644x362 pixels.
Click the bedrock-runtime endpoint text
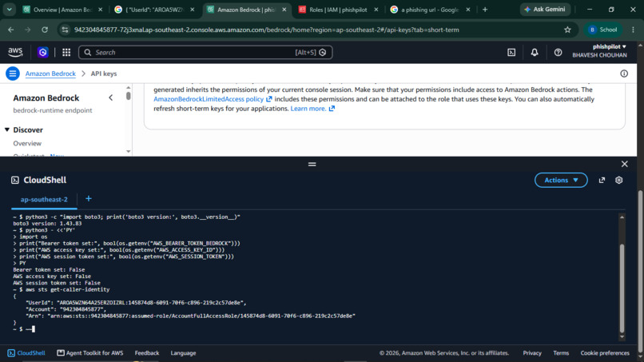click(x=53, y=110)
